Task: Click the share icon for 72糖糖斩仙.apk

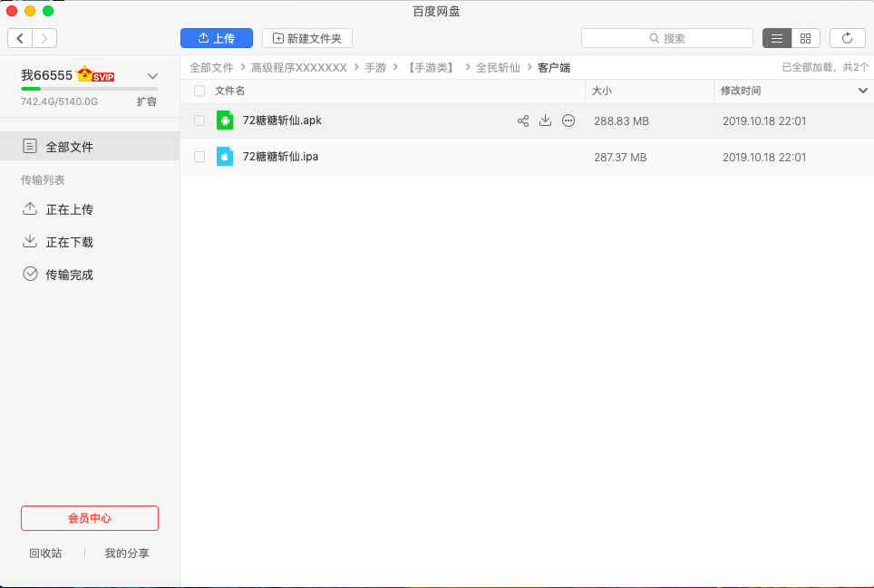Action: (x=523, y=120)
